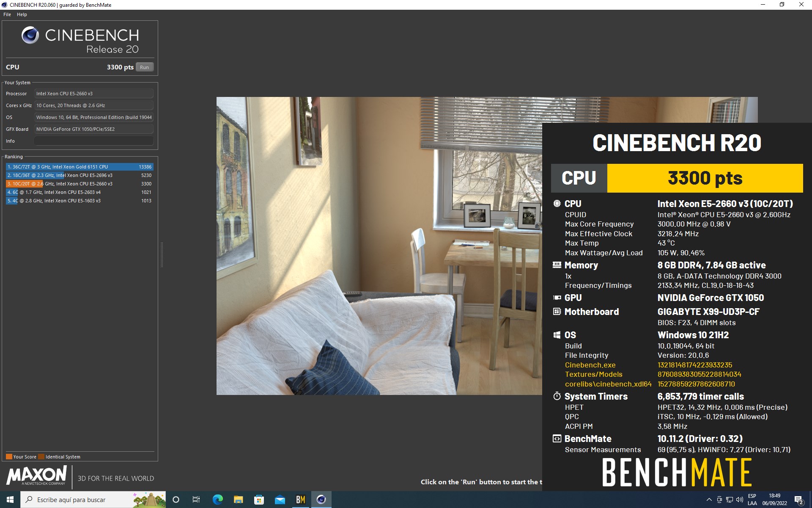Select ranking entry Intel Xeon Gold 6151 CPU
Screen dimensions: 812x508
[x=80, y=167]
